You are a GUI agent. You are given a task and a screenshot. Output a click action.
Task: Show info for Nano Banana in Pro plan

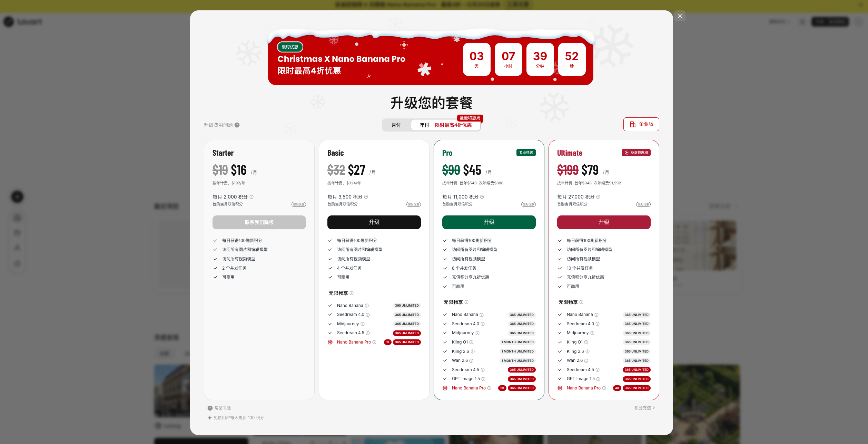click(x=482, y=315)
